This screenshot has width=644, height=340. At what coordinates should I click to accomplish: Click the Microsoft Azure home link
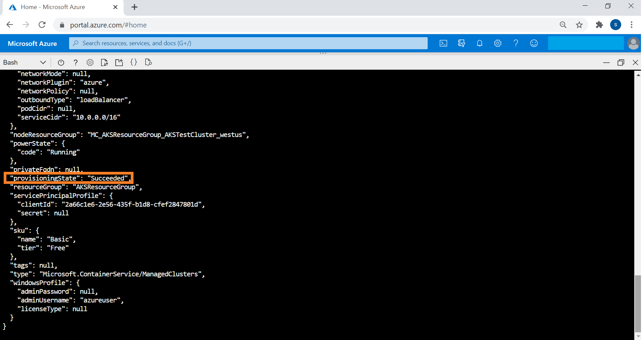32,44
